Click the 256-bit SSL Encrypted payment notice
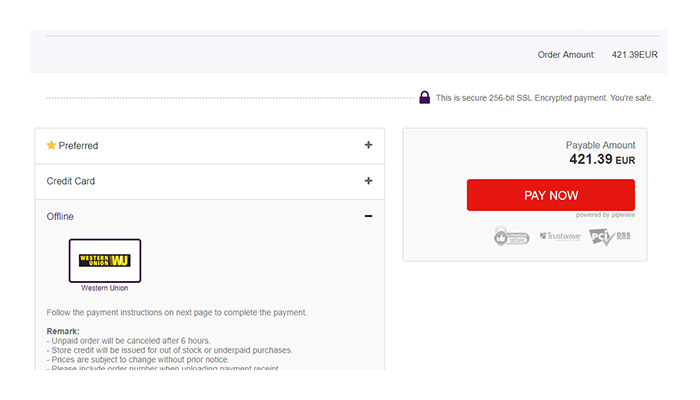 tap(544, 98)
